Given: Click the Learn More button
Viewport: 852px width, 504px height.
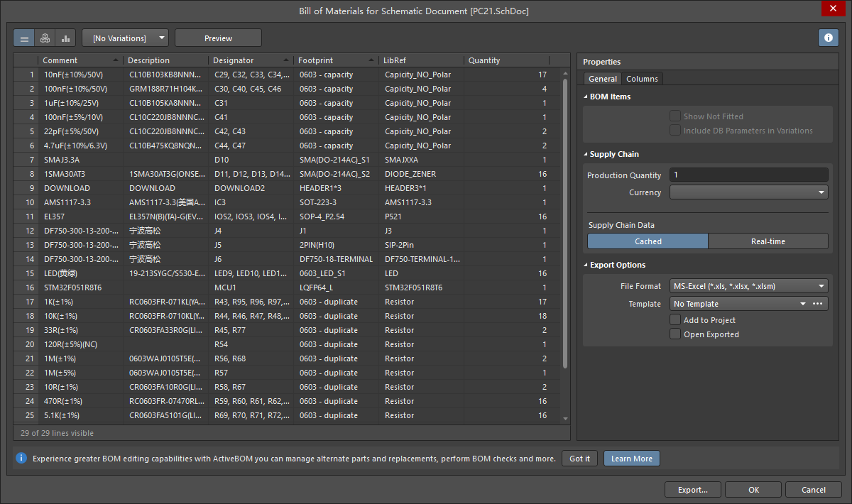Looking at the screenshot, I should pos(631,459).
